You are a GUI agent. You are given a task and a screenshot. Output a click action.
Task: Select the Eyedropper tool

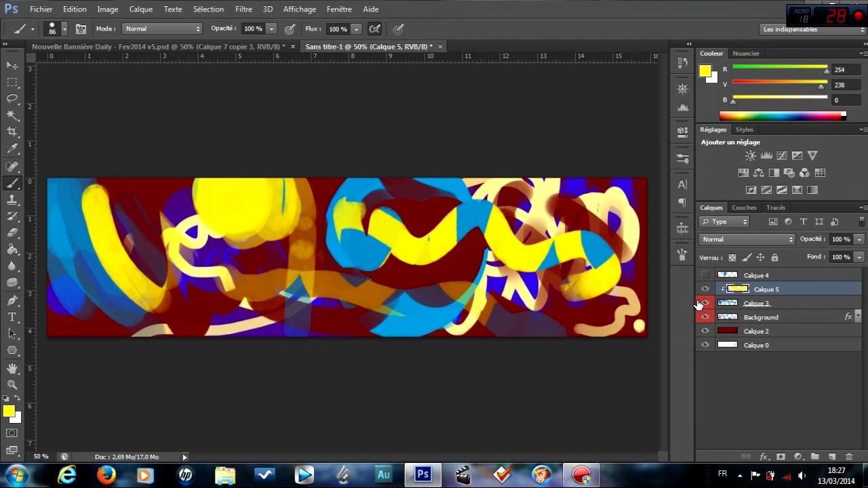point(12,148)
